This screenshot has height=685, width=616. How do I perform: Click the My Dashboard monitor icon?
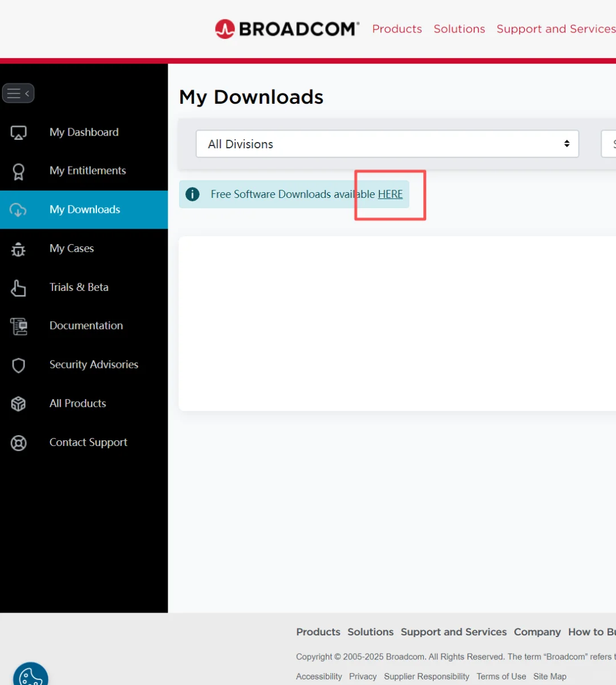click(18, 132)
